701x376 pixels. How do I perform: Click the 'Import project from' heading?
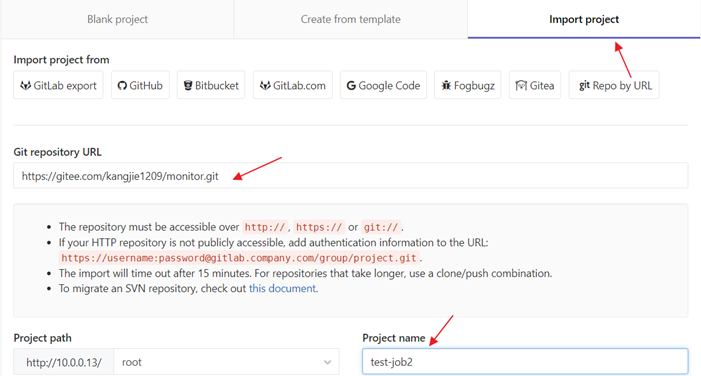point(61,60)
